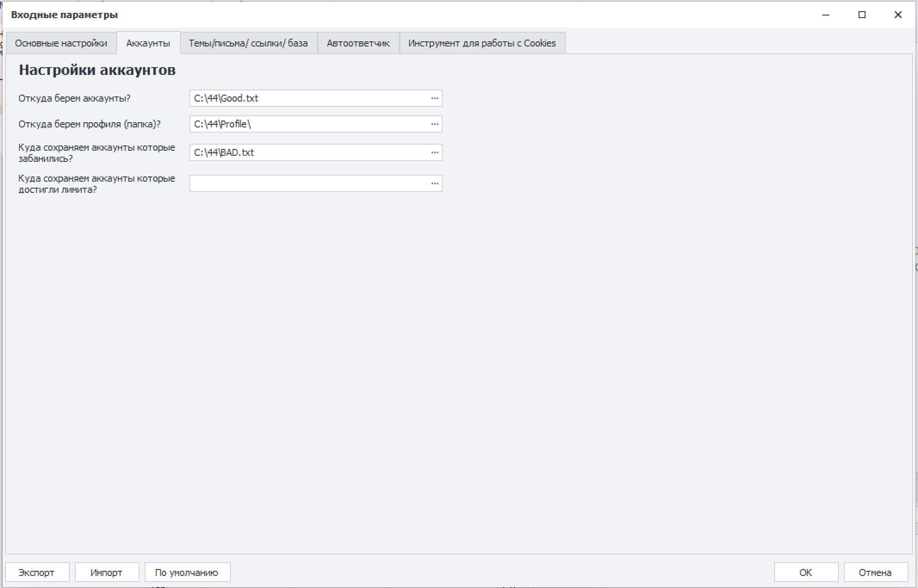Screen dimensions: 918x588
Task: Focus the empty limit-reached accounts field
Action: click(x=308, y=183)
